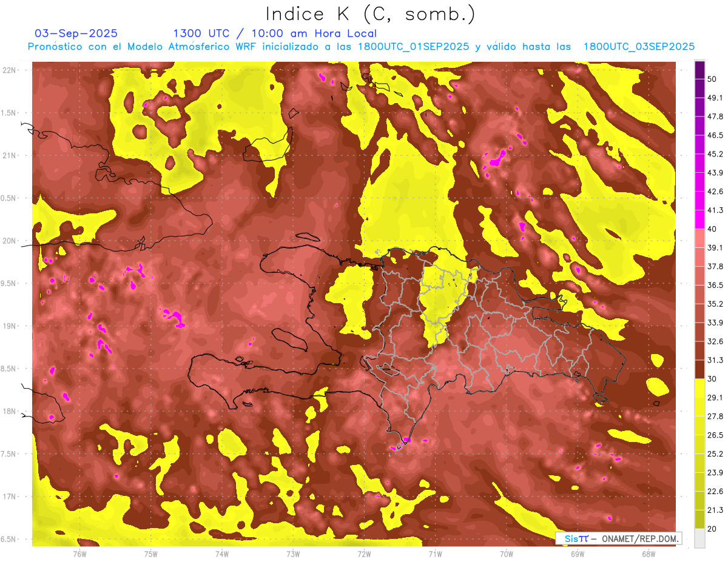Click the longitude label '74W'
The image size is (728, 562).
pyautogui.click(x=222, y=554)
